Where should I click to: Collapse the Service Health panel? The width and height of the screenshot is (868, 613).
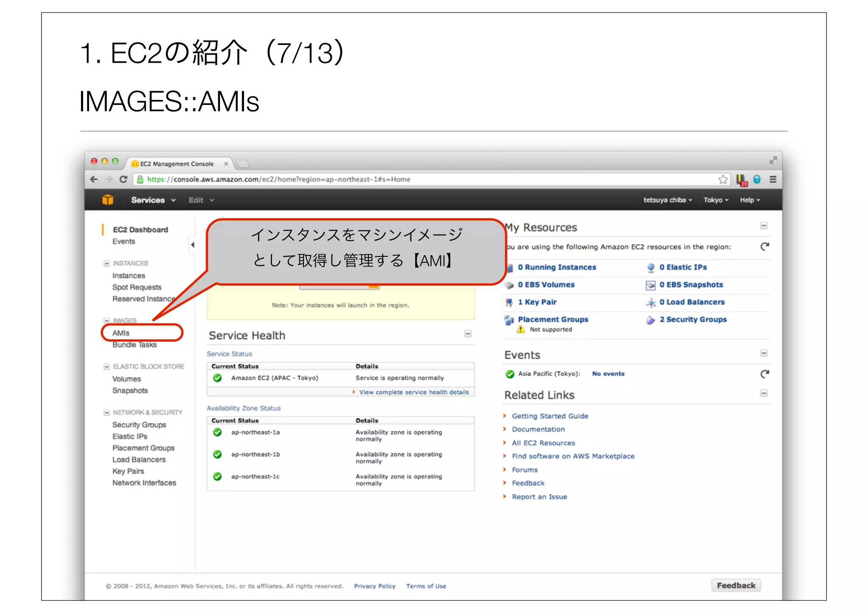pos(468,334)
